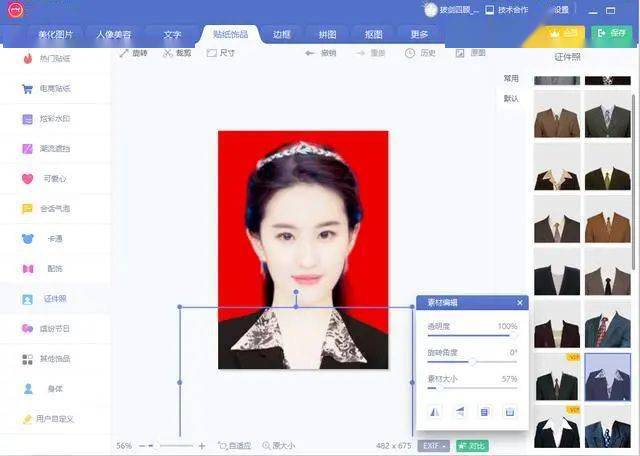
Task: Switch to the 边框 border tab
Action: pyautogui.click(x=282, y=35)
